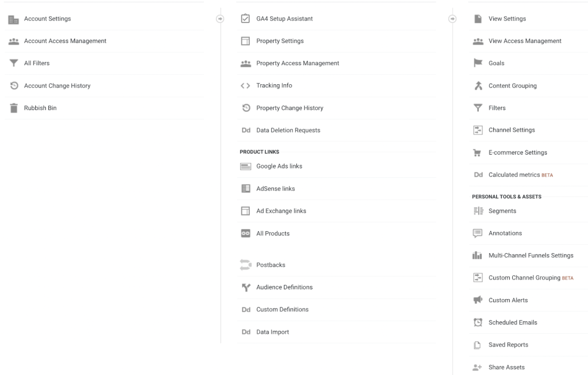Open Google Ads links

pos(279,167)
